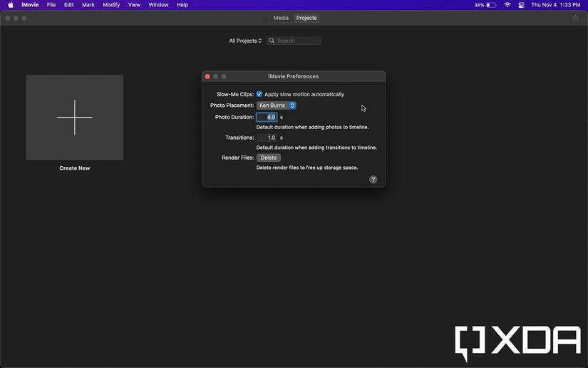588x368 pixels.
Task: Switch to the Media tab
Action: coord(281,18)
